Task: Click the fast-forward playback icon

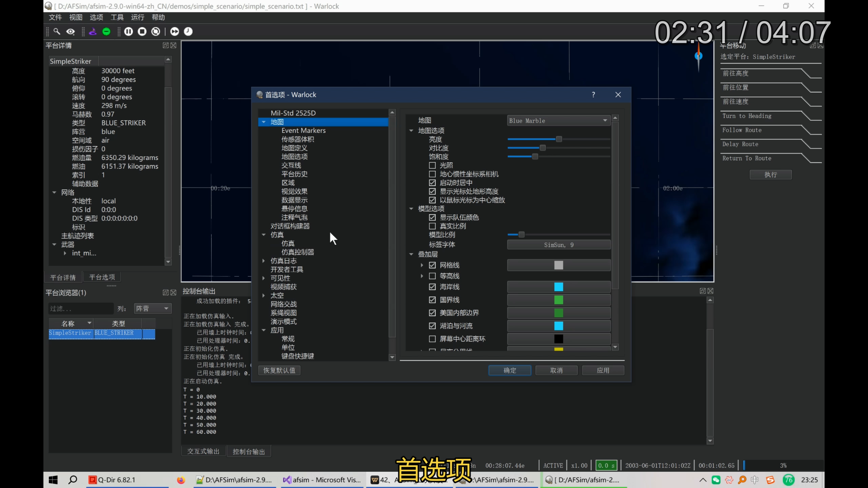Action: tap(175, 31)
